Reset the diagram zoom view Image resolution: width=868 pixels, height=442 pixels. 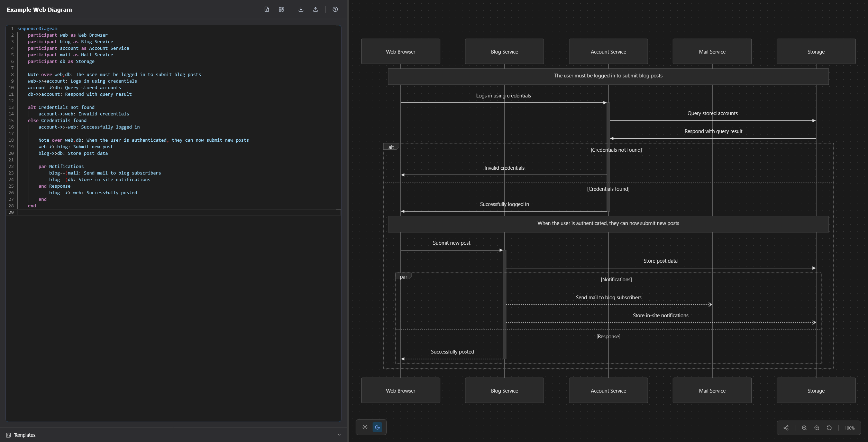click(829, 428)
